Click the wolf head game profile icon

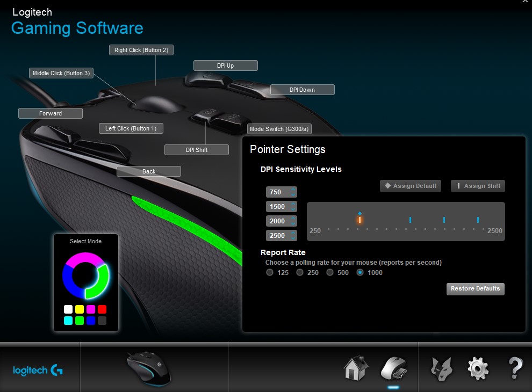(x=441, y=368)
